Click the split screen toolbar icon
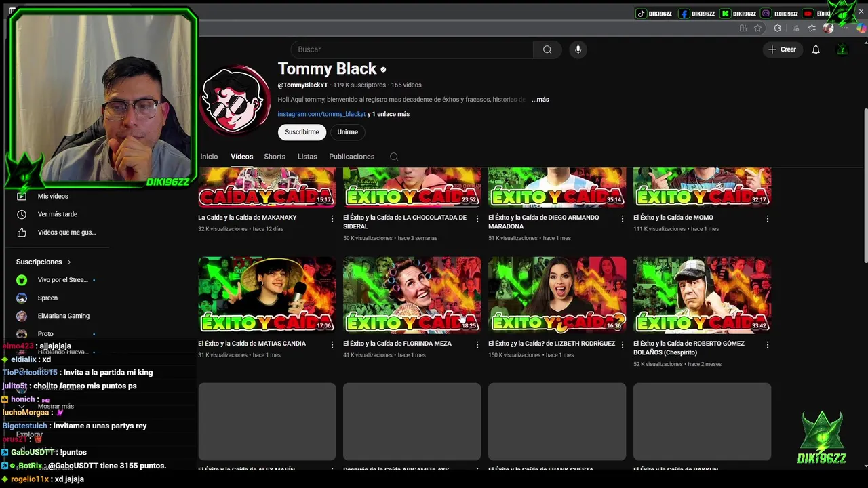 click(743, 28)
